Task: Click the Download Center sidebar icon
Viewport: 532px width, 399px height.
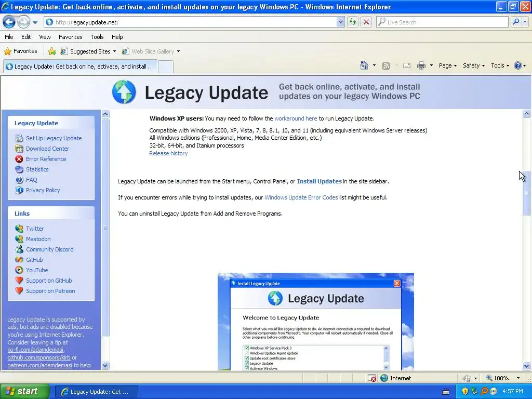Action: click(19, 149)
